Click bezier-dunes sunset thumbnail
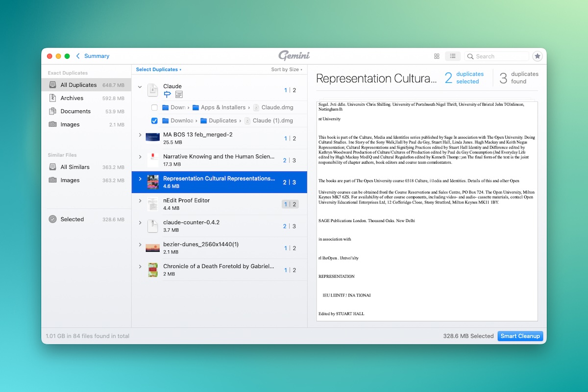The image size is (588, 392). [x=153, y=248]
